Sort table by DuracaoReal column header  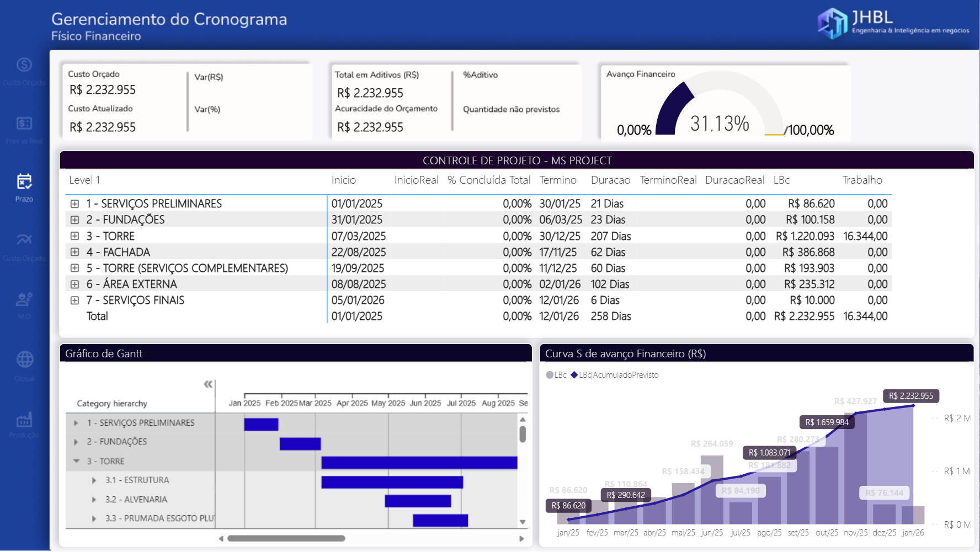[x=735, y=180]
